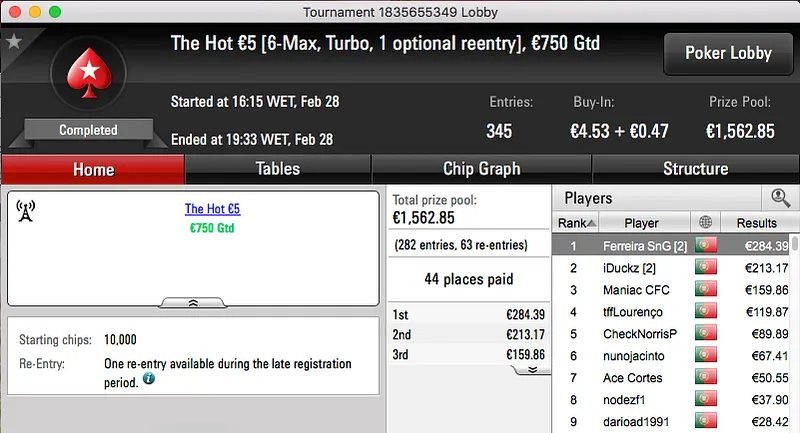Open the Chip Graph tab

[x=481, y=169]
